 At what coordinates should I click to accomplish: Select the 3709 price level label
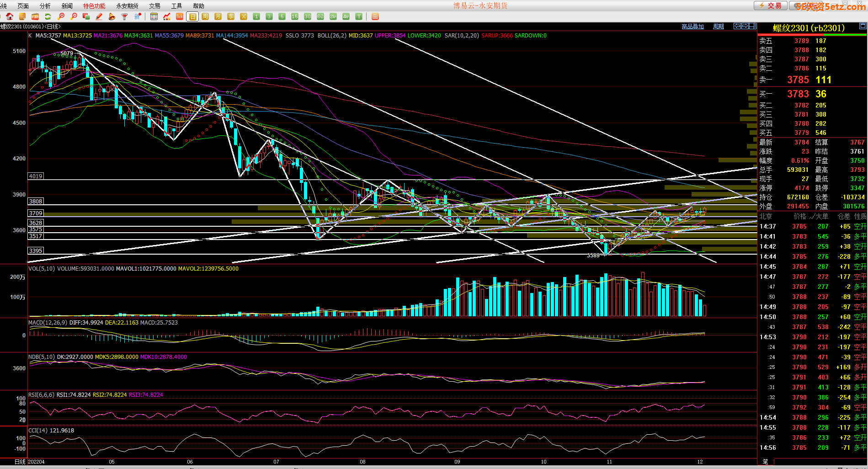(x=36, y=213)
